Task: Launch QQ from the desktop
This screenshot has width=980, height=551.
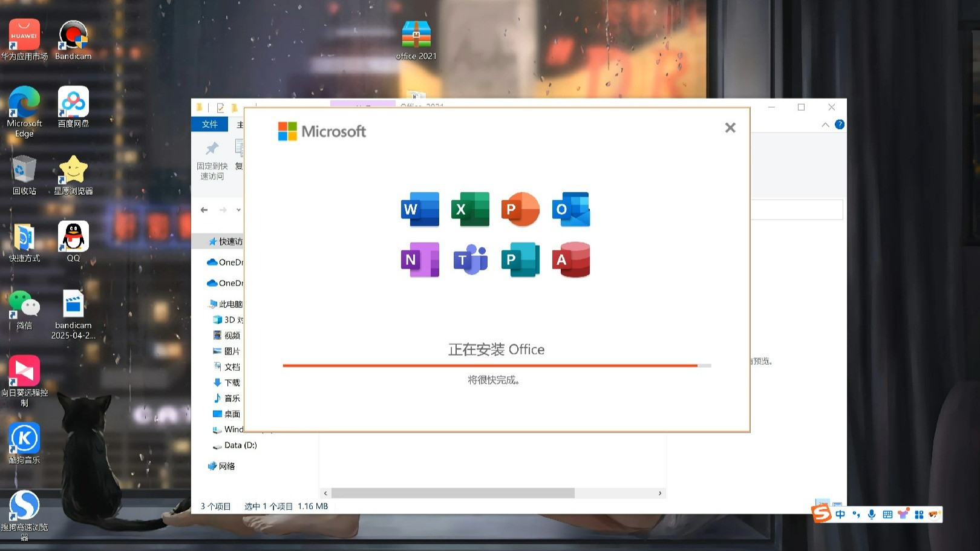Action: pyautogui.click(x=73, y=242)
